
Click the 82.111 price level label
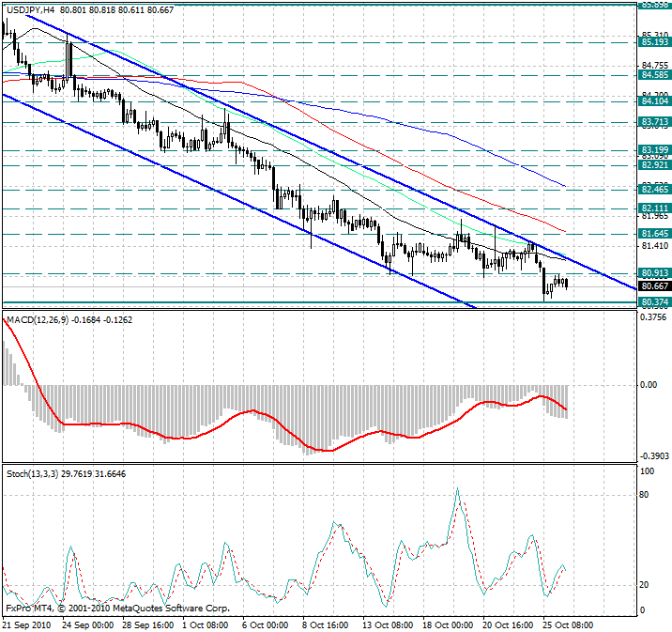pos(654,208)
